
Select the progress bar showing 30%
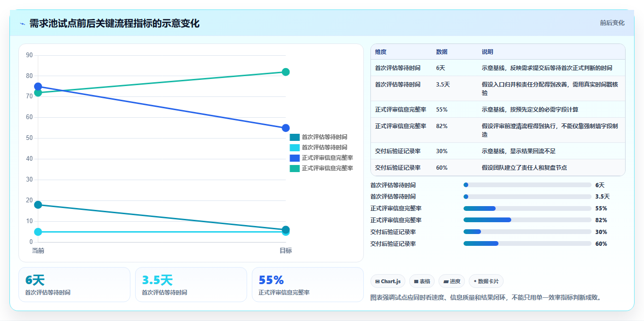527,232
